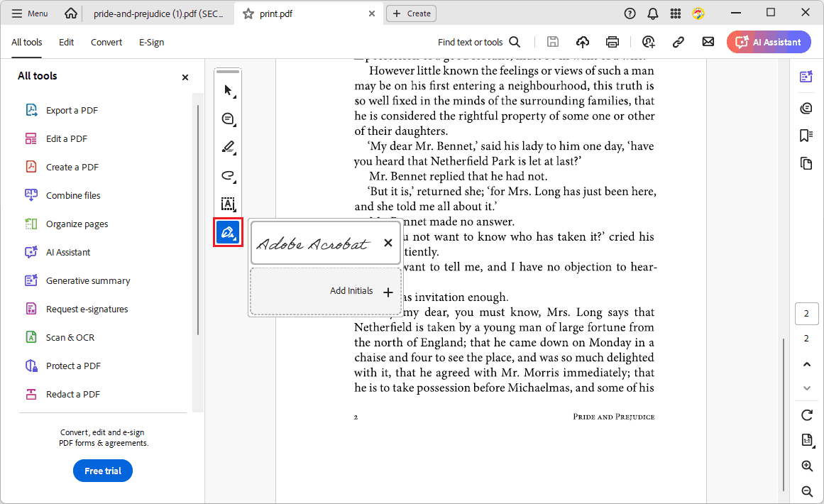Select the Fill & Sign tool
Image resolution: width=824 pixels, height=504 pixels.
[x=228, y=232]
